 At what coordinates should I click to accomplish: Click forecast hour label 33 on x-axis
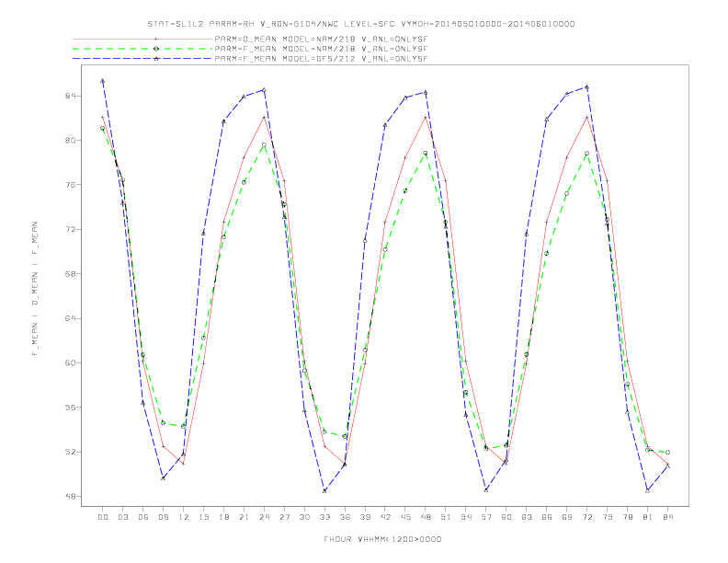coord(324,517)
